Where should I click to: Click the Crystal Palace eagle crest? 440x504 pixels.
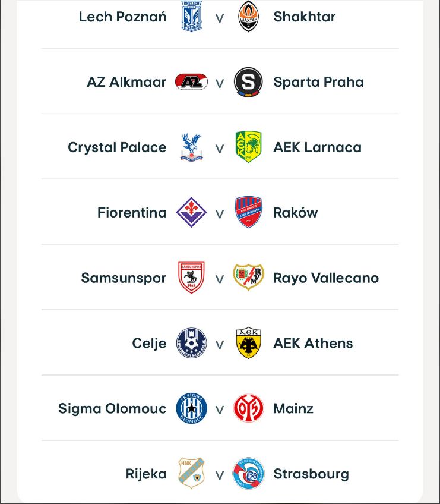point(191,147)
